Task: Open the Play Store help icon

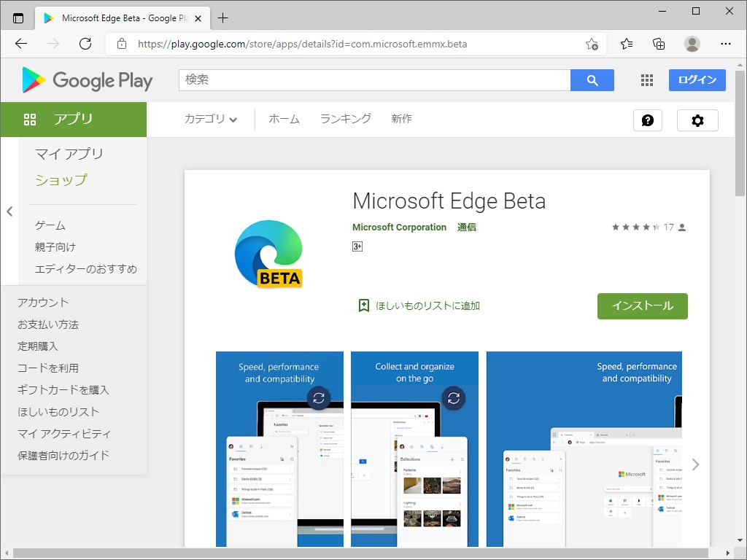Action: pos(648,120)
